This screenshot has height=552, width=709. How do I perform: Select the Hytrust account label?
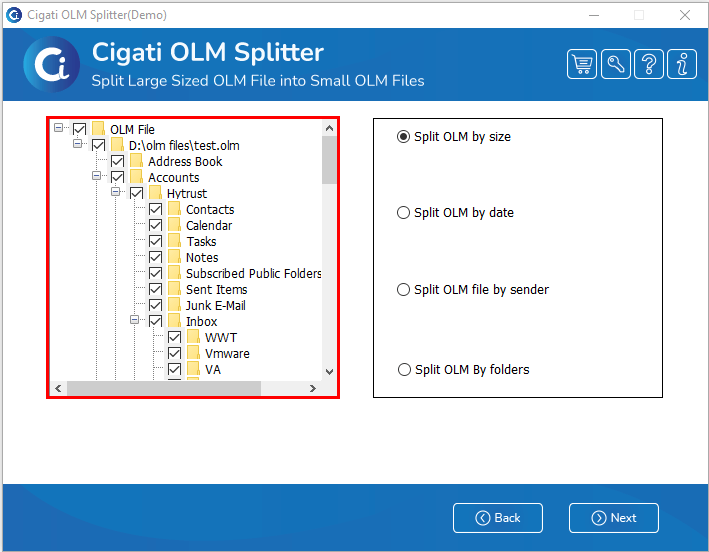coord(187,193)
